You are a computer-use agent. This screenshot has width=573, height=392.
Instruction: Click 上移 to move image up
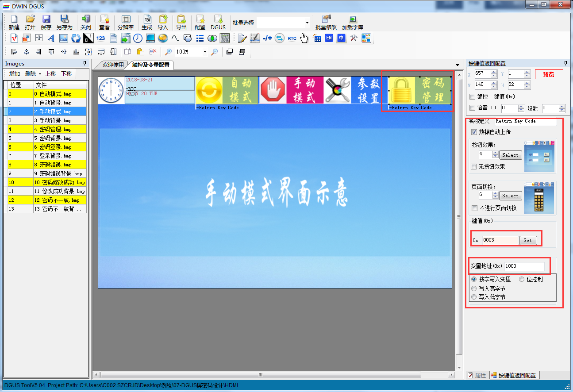[x=50, y=74]
